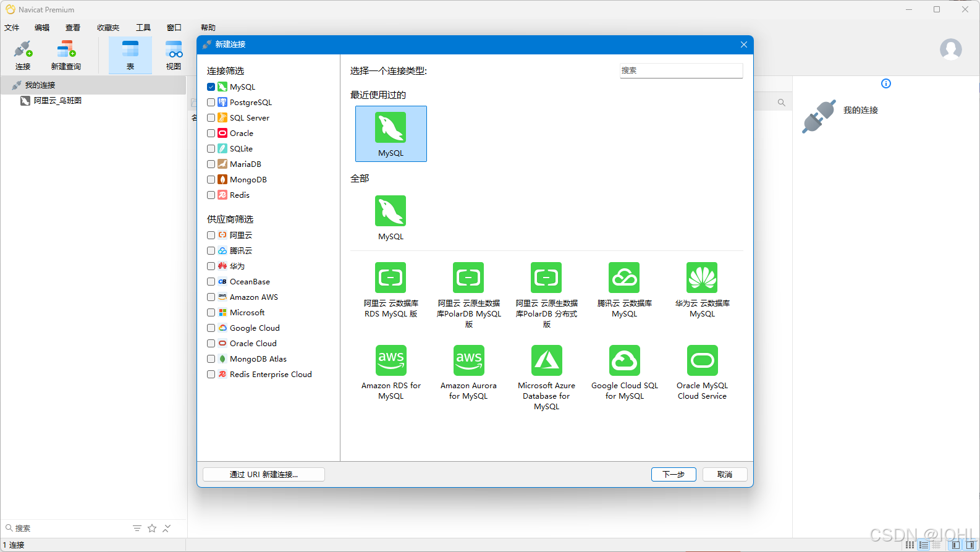Image resolution: width=980 pixels, height=552 pixels.
Task: Choose Alibaba PolarDB distributed edition
Action: [546, 295]
